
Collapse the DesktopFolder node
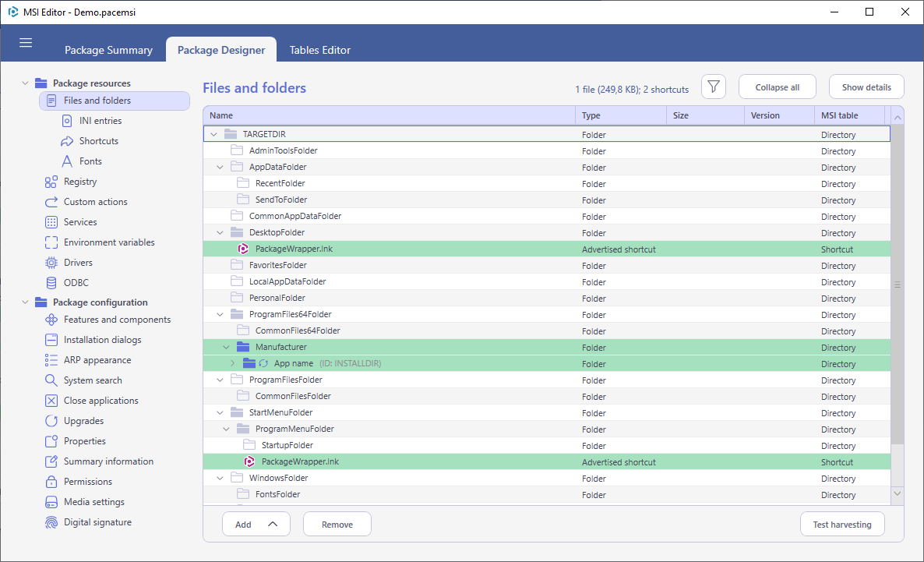(x=220, y=233)
